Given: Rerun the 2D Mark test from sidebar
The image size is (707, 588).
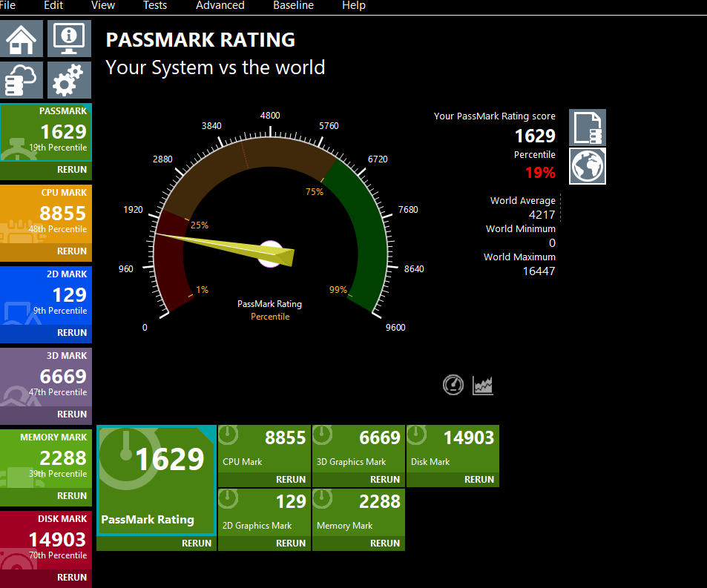Looking at the screenshot, I should [72, 333].
